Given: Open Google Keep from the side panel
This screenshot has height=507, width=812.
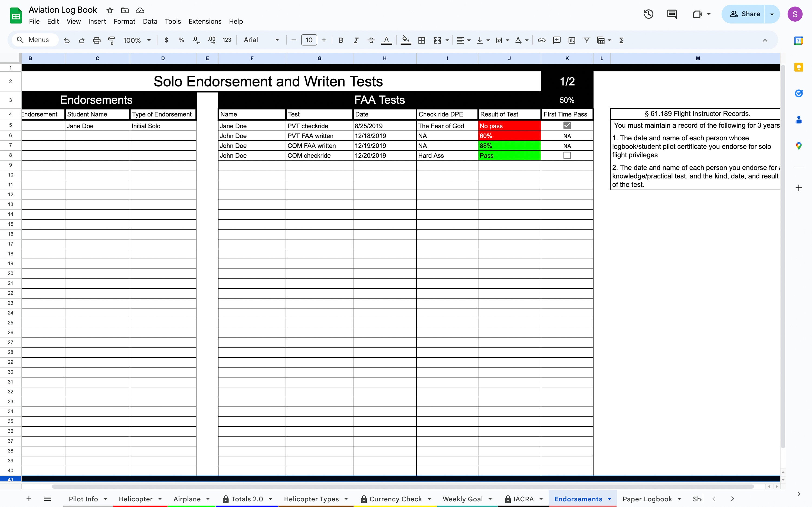Looking at the screenshot, I should pyautogui.click(x=798, y=67).
